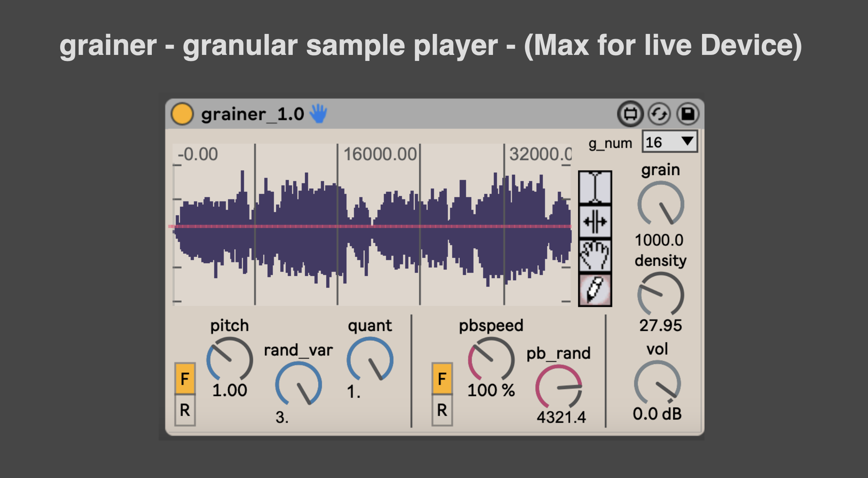Click the Max editor open icon
Viewport: 868px width, 478px height.
point(630,114)
